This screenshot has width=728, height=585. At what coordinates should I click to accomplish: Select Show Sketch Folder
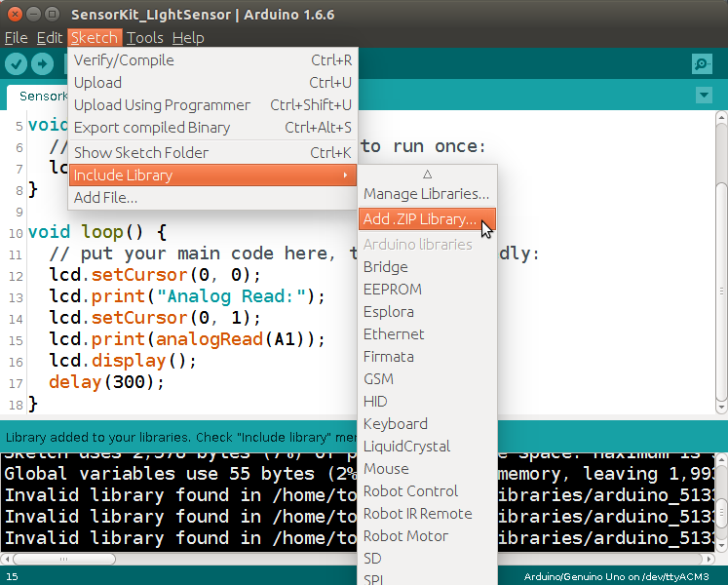[x=212, y=152]
